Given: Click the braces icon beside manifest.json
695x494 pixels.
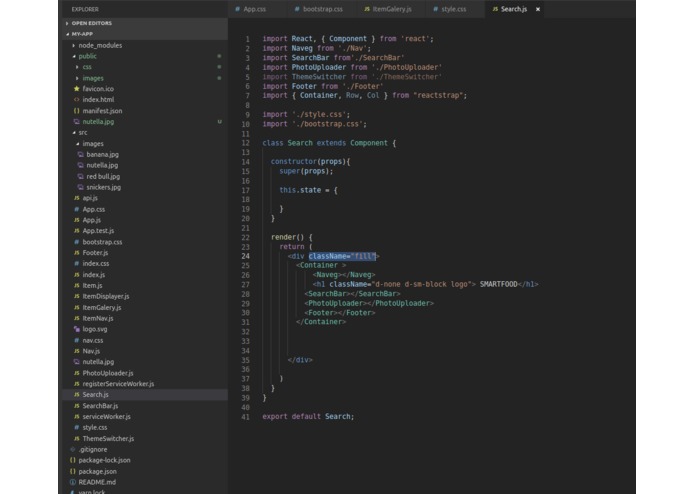Looking at the screenshot, I should click(x=77, y=111).
